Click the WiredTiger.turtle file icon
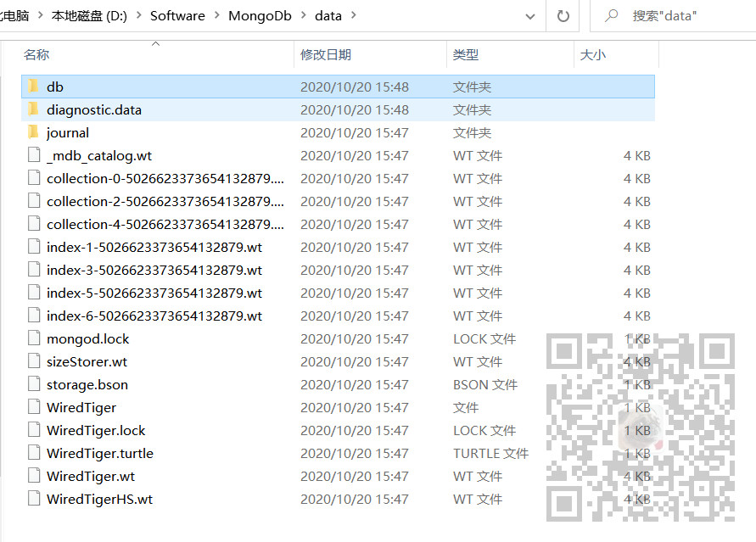 (x=34, y=452)
